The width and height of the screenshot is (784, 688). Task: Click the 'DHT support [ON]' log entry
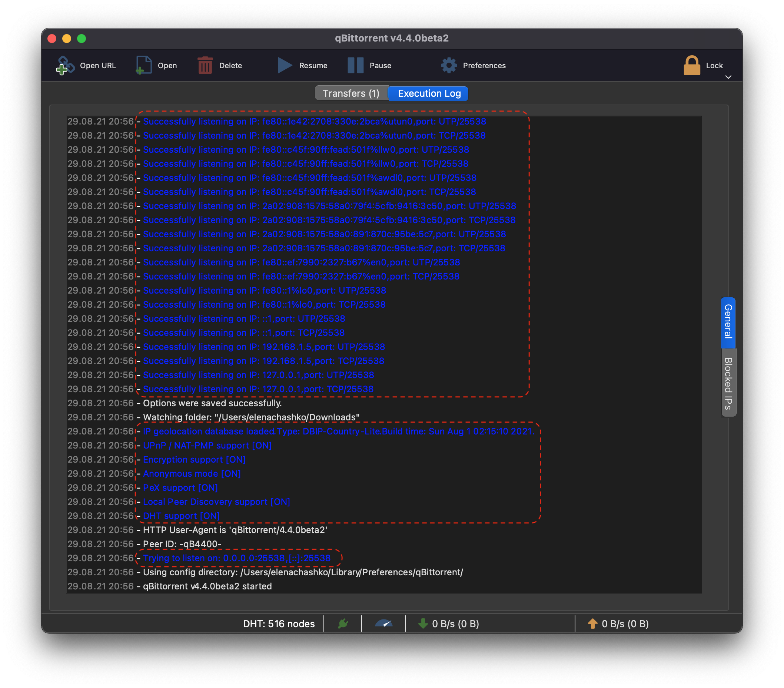coord(181,516)
